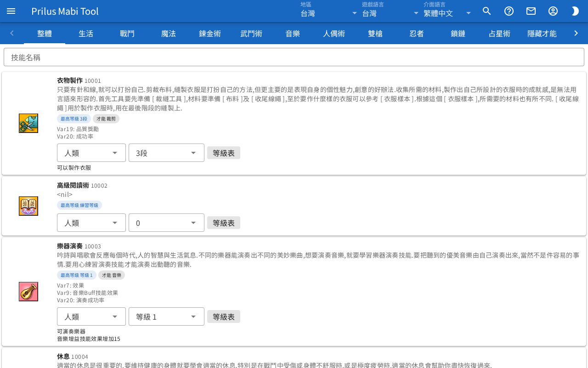This screenshot has width=588, height=368.
Task: Click the 才能 裁剪 chip
Action: point(106,119)
